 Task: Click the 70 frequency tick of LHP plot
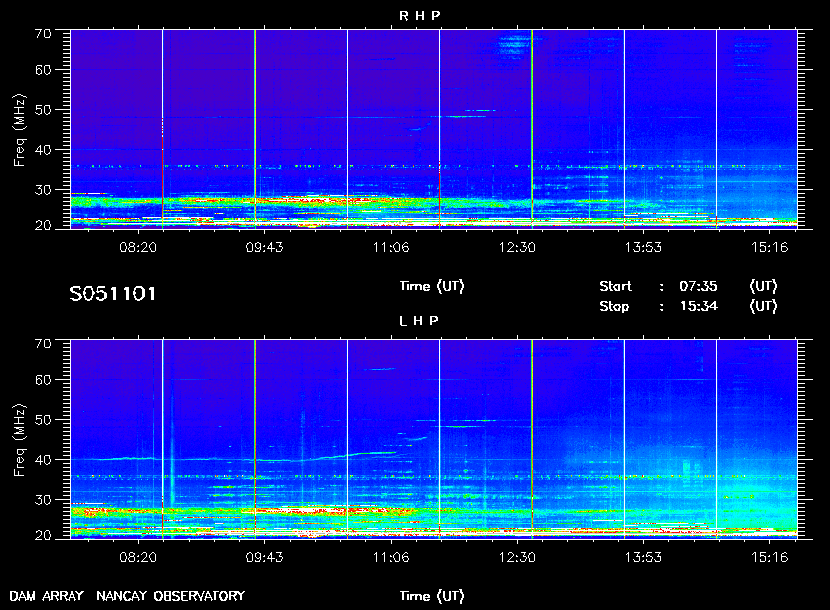point(43,344)
